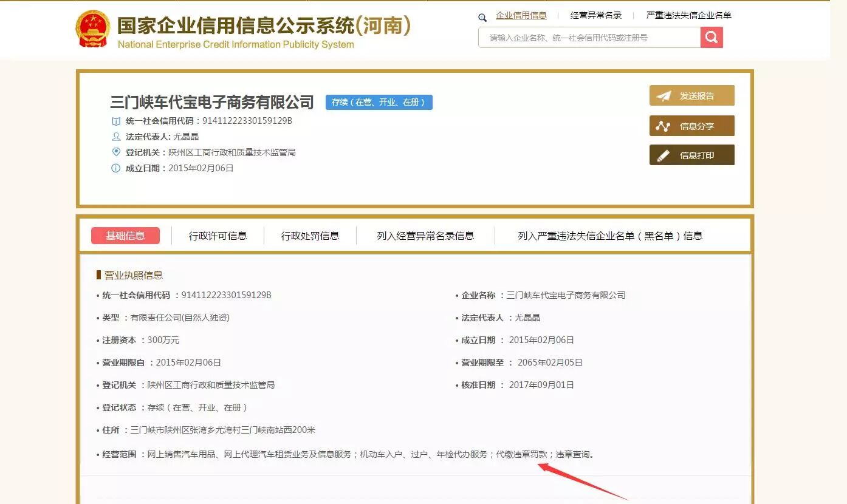Image resolution: width=847 pixels, height=504 pixels.
Task: Click the header credit code 91411222330159129B
Action: pyautogui.click(x=247, y=121)
